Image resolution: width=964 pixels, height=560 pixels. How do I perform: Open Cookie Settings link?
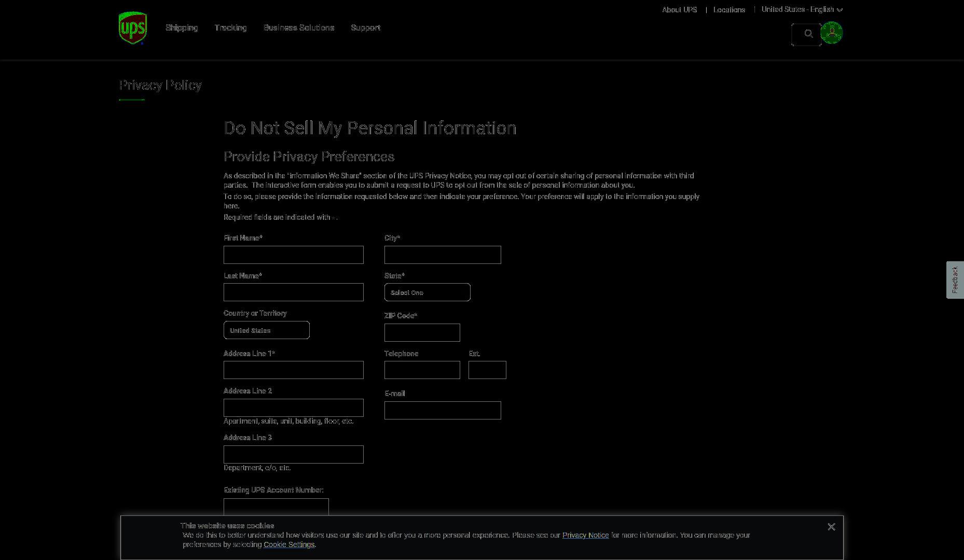(289, 544)
